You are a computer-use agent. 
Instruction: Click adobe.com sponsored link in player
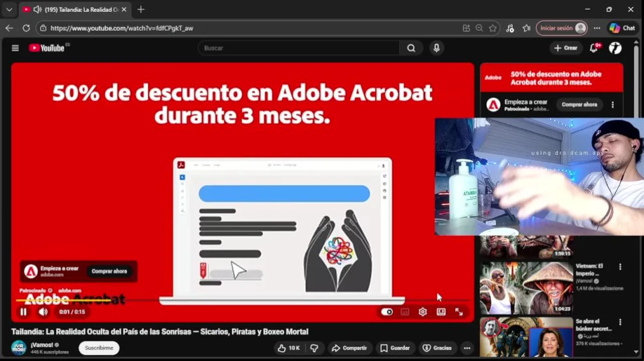pyautogui.click(x=69, y=291)
